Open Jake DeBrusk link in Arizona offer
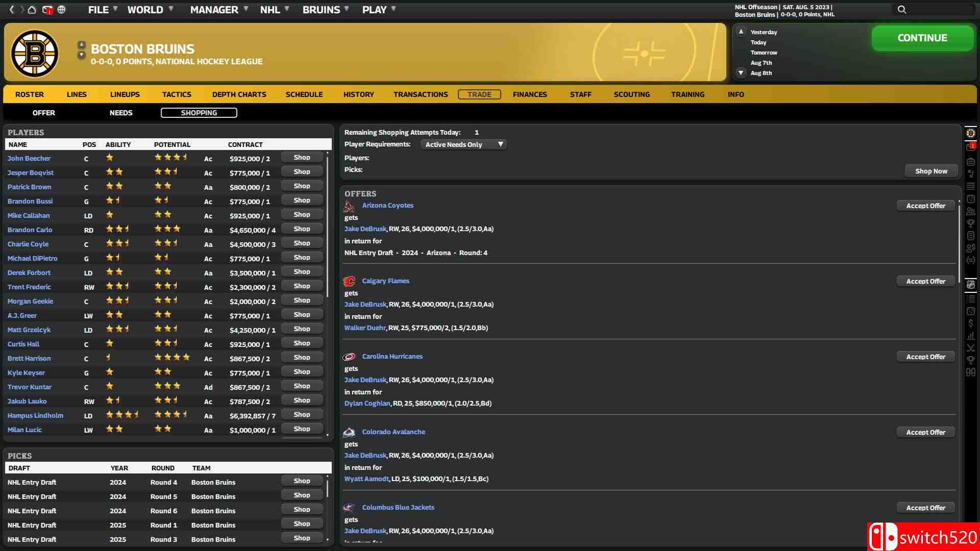This screenshot has height=551, width=980. (x=365, y=229)
